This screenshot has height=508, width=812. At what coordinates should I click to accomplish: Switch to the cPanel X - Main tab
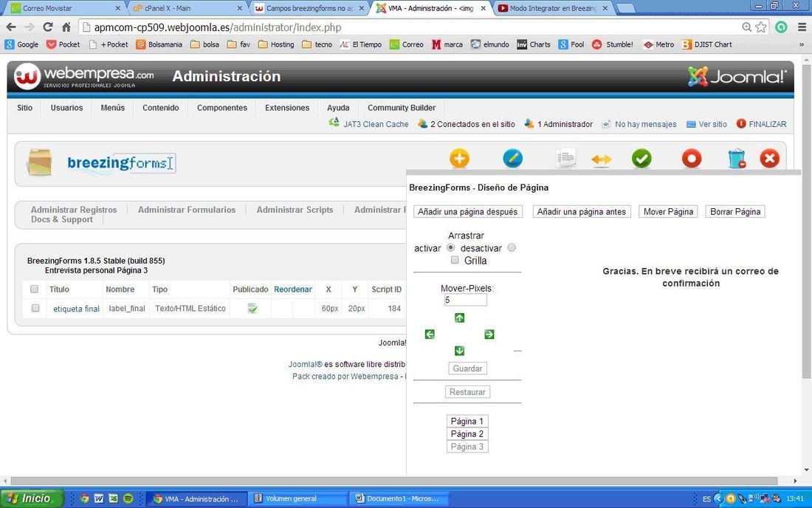click(187, 8)
